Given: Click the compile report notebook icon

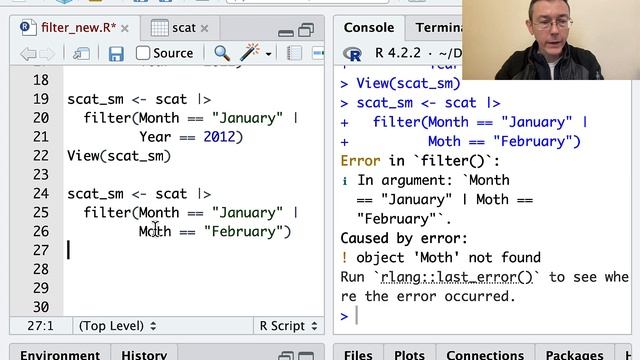Looking at the screenshot, I should [294, 53].
